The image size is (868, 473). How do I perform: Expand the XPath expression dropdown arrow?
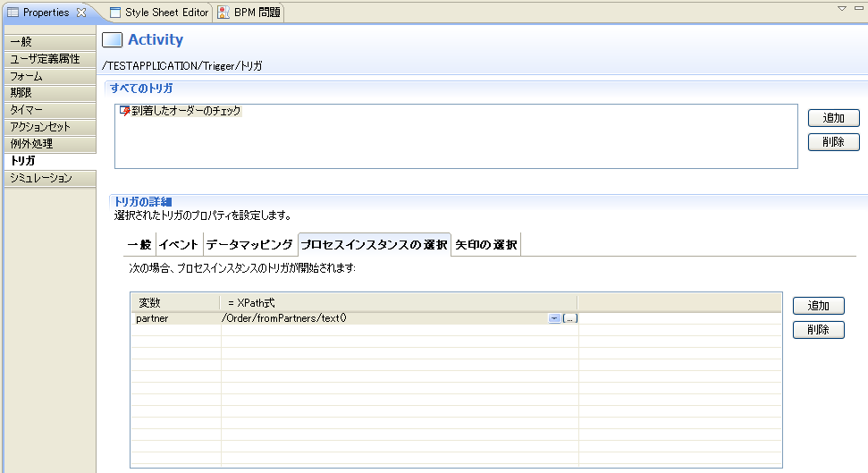(554, 318)
